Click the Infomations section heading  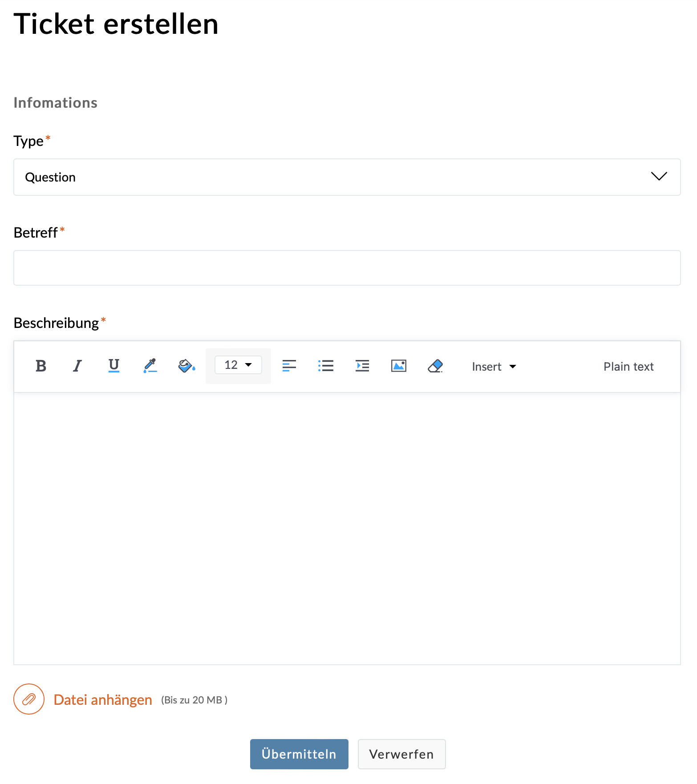click(x=56, y=103)
